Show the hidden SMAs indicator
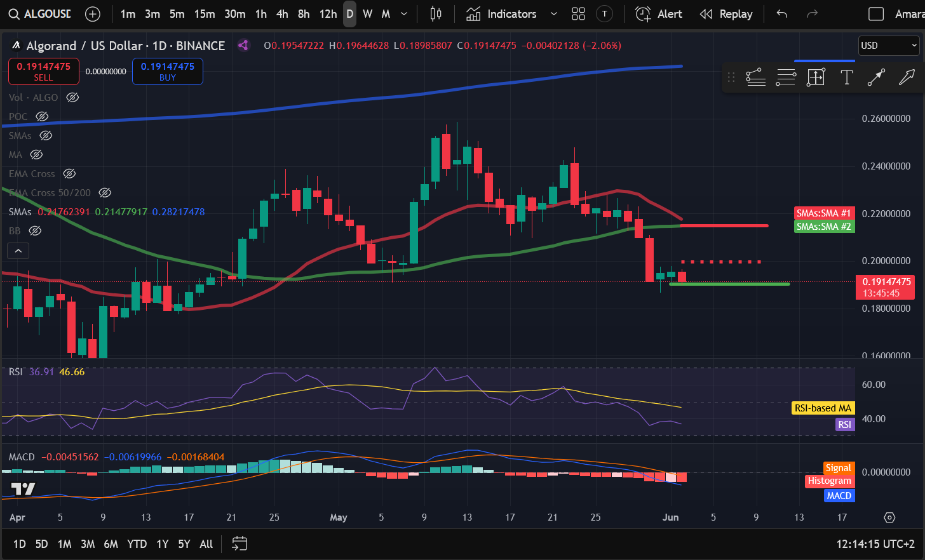Viewport: 925px width, 560px height. [x=46, y=136]
